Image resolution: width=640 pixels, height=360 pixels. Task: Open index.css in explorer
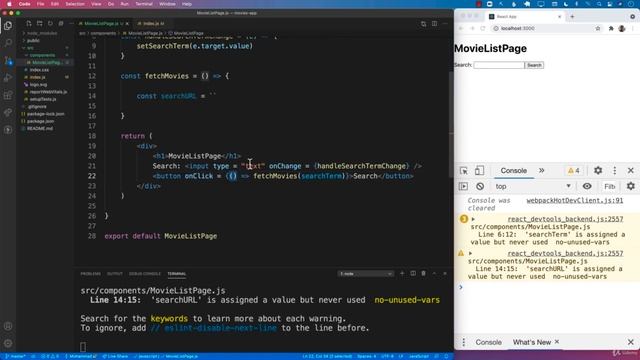(x=39, y=70)
